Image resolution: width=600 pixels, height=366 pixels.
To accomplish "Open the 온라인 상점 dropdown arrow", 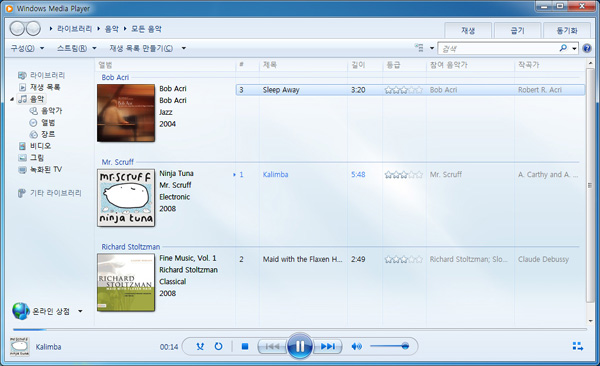I will click(80, 311).
